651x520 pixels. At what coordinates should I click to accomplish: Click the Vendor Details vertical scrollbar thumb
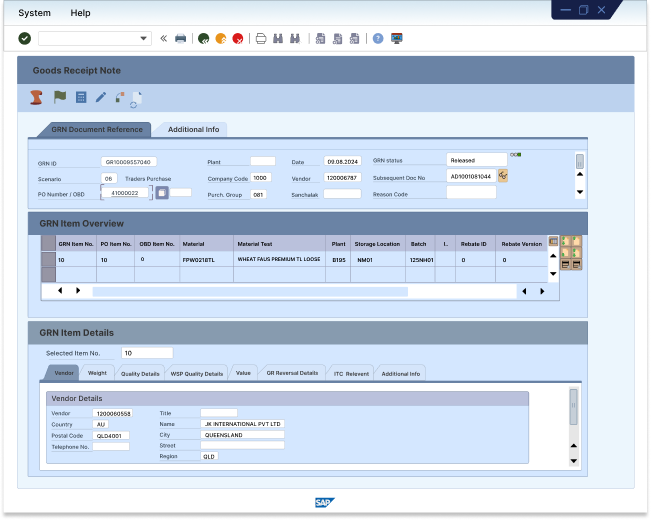pos(573,407)
